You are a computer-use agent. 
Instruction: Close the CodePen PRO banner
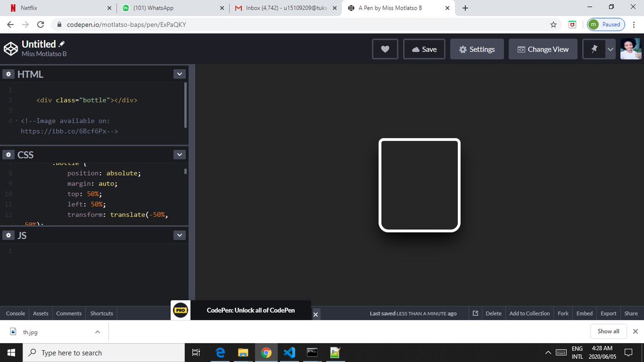[316, 315]
